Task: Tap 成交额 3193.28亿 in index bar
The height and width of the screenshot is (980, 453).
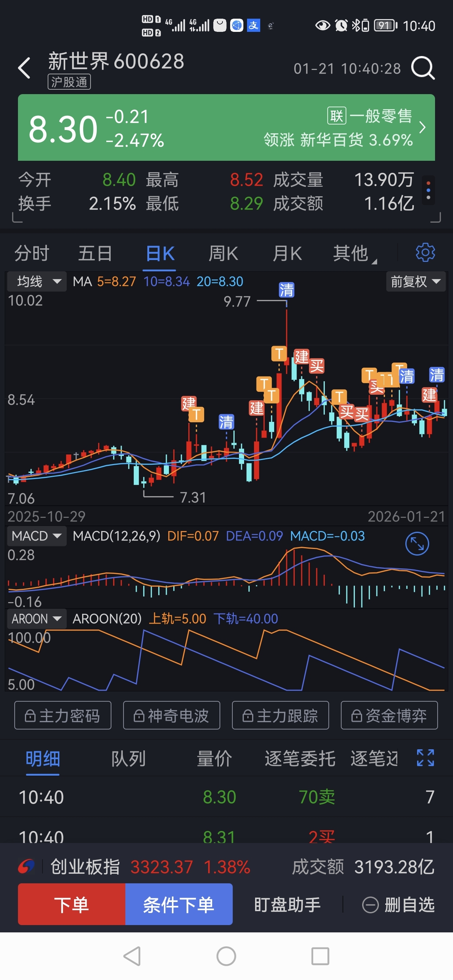Action: pyautogui.click(x=363, y=867)
